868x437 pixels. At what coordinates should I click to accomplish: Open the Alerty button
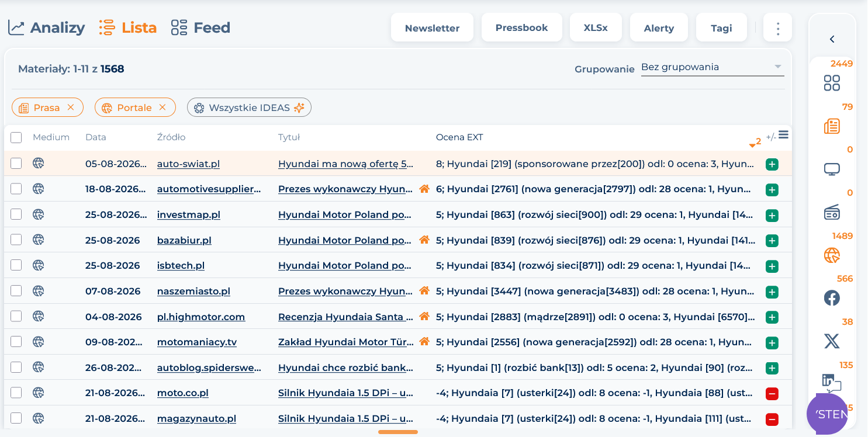tap(659, 28)
